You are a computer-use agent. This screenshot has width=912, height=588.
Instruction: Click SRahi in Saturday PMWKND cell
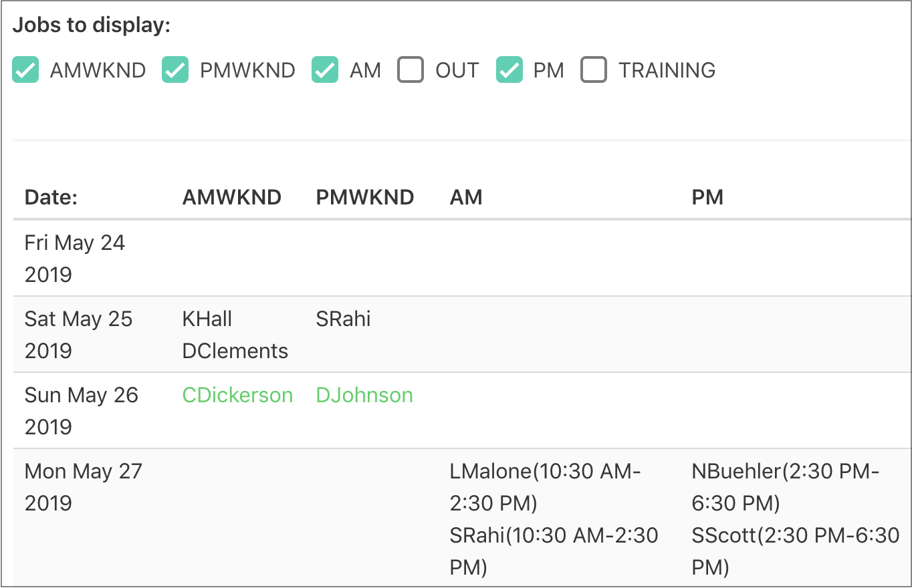343,319
